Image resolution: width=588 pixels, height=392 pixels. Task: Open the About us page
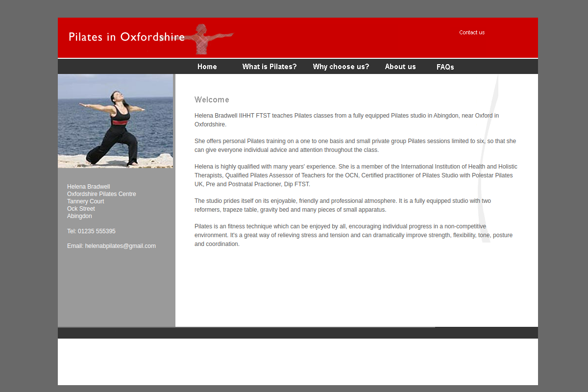pos(400,67)
